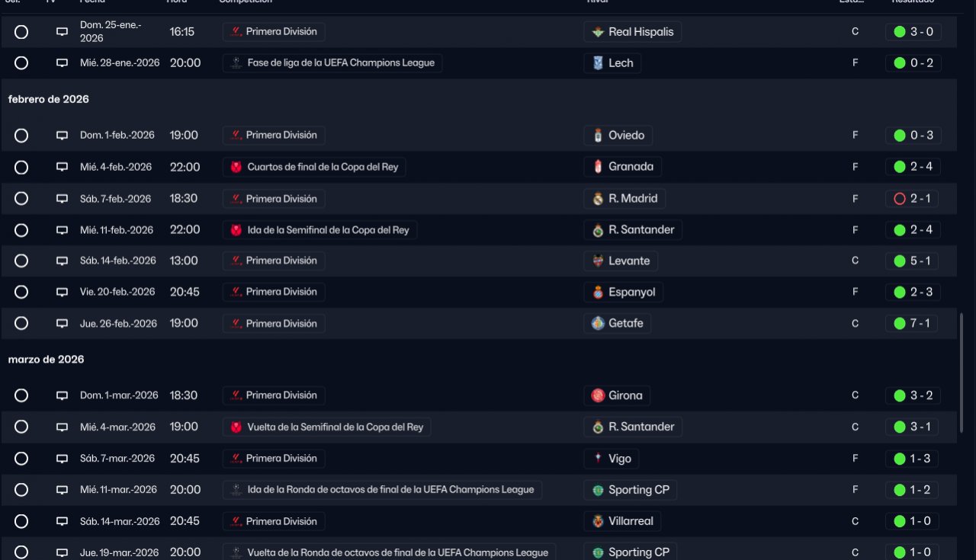The width and height of the screenshot is (976, 560).
Task: Select the Real Hispalis match radio circle
Action: pyautogui.click(x=21, y=32)
